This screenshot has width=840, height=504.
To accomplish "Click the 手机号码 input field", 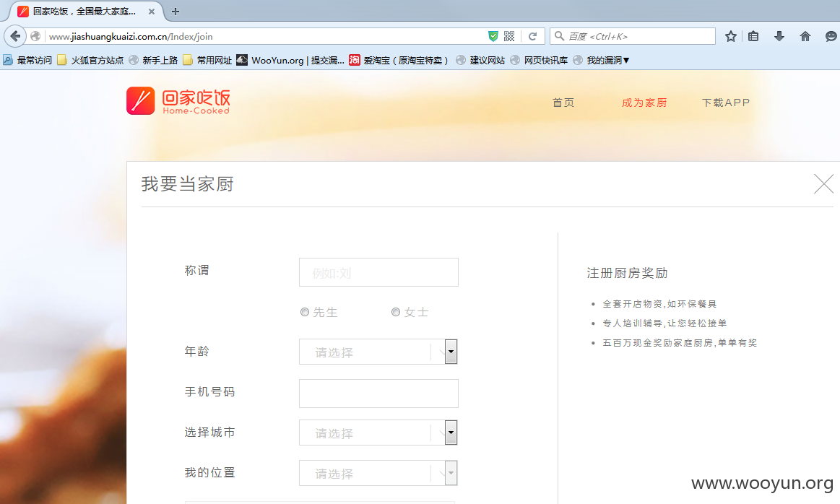I will pos(378,393).
